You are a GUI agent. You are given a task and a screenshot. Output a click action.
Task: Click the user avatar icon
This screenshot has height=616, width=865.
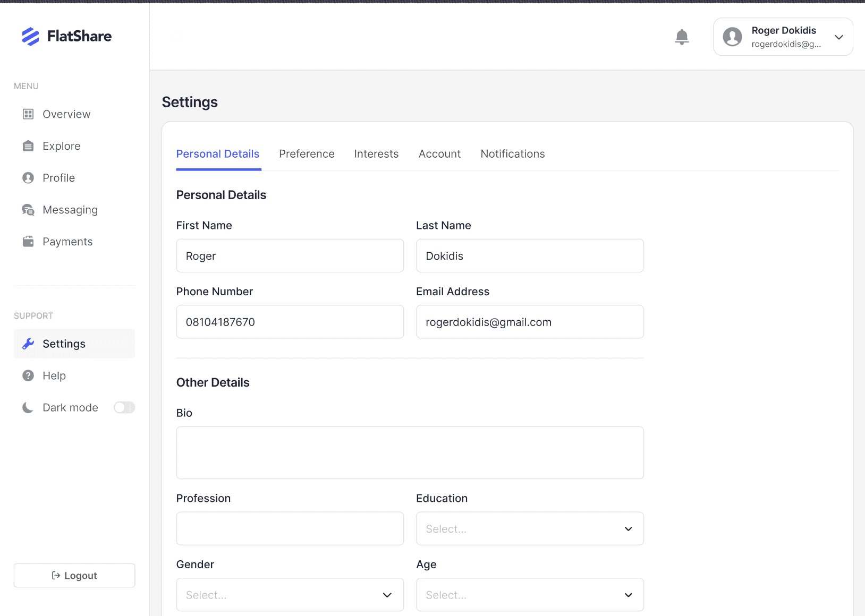point(732,37)
